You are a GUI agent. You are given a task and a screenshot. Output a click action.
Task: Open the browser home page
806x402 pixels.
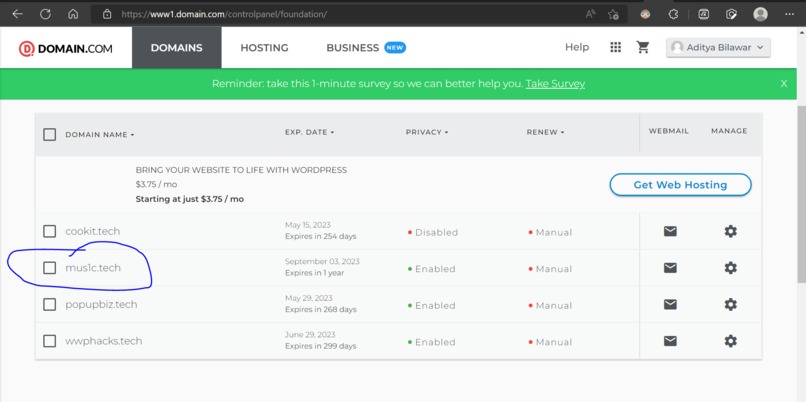point(73,14)
